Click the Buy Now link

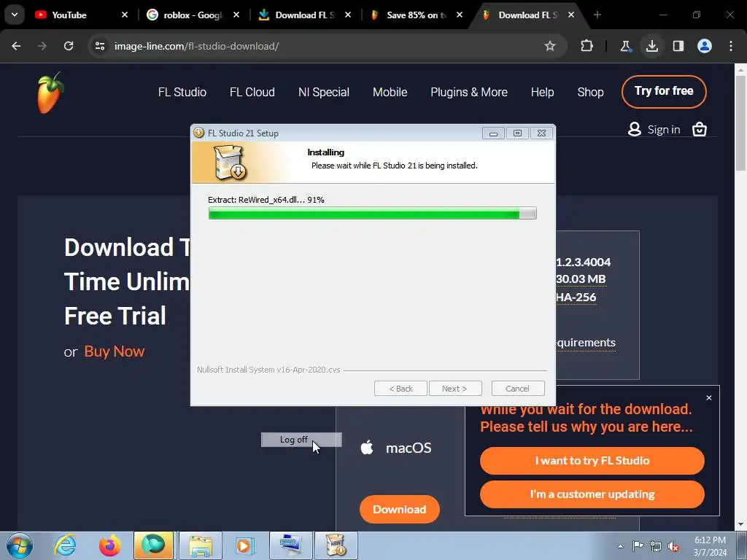pyautogui.click(x=115, y=351)
